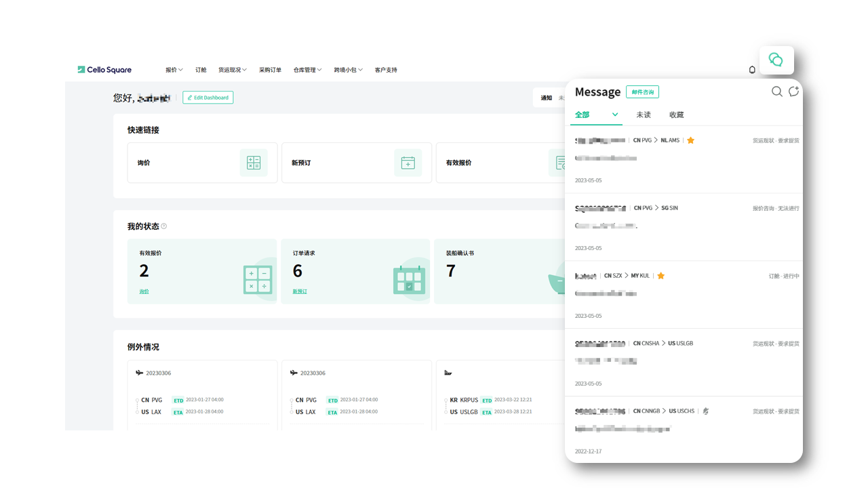Open the 客户支持 menu item
Viewport: 868px width, 488px height.
[386, 70]
